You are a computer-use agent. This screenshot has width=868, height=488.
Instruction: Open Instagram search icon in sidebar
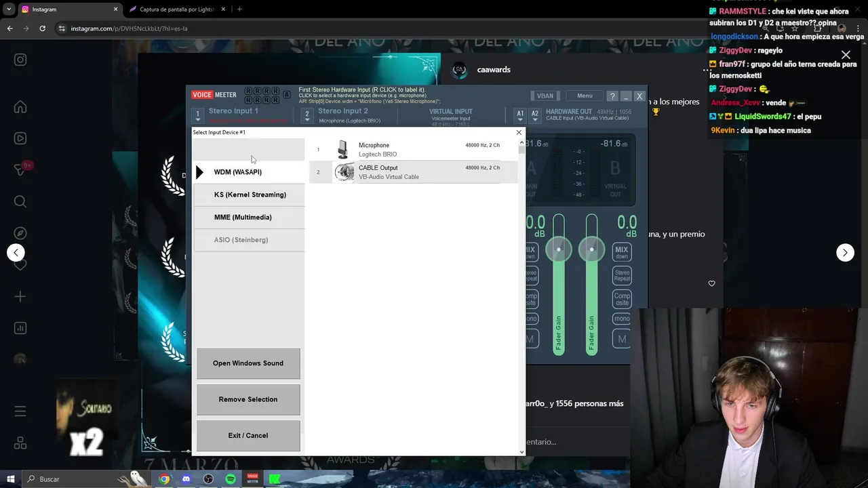click(20, 201)
